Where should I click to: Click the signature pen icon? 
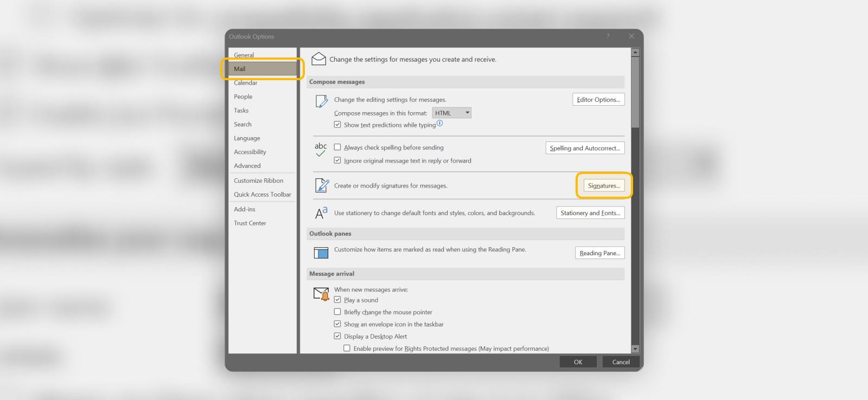point(322,185)
